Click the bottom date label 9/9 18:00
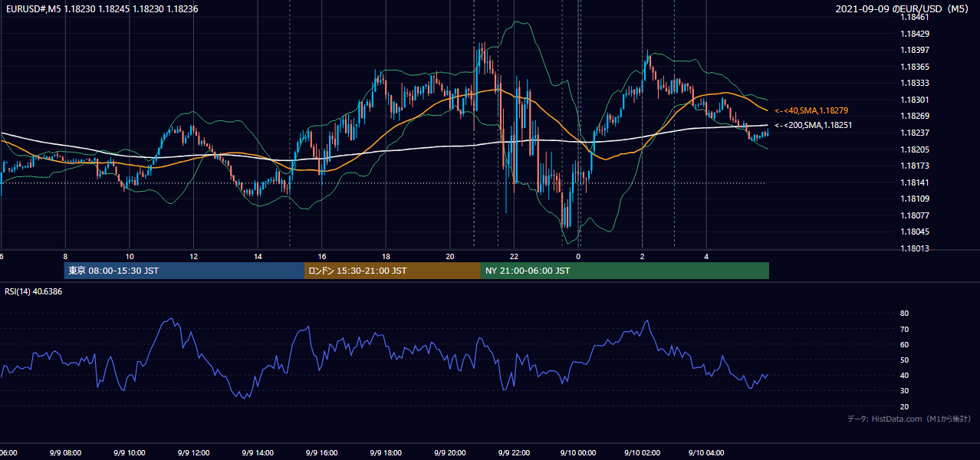 (x=386, y=453)
